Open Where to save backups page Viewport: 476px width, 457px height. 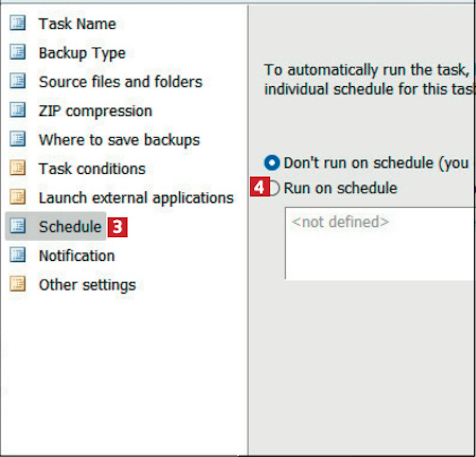click(119, 140)
